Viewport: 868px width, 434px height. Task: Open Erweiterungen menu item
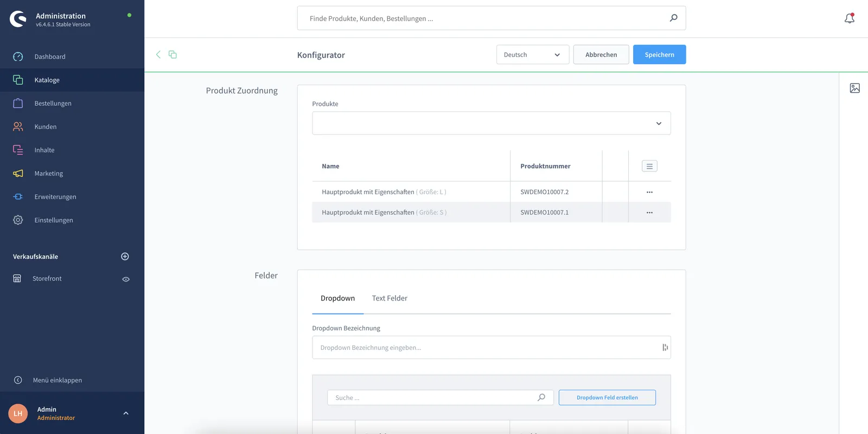coord(72,196)
